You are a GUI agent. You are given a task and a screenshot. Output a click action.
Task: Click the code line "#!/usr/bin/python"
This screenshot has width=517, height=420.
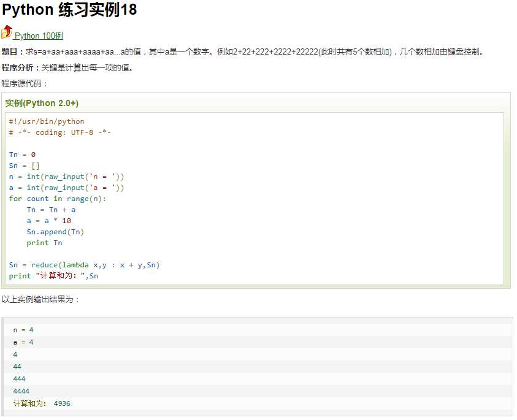point(47,121)
